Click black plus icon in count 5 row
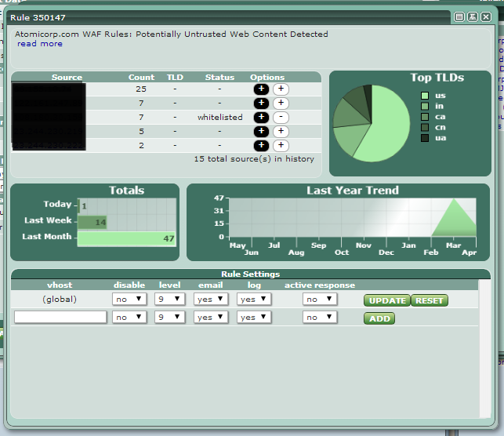The width and height of the screenshot is (504, 436). click(261, 132)
